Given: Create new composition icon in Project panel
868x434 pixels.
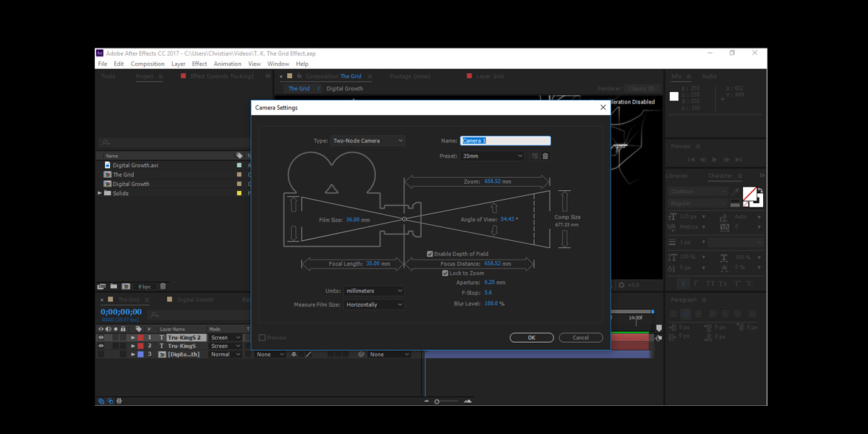Looking at the screenshot, I should pos(125,286).
